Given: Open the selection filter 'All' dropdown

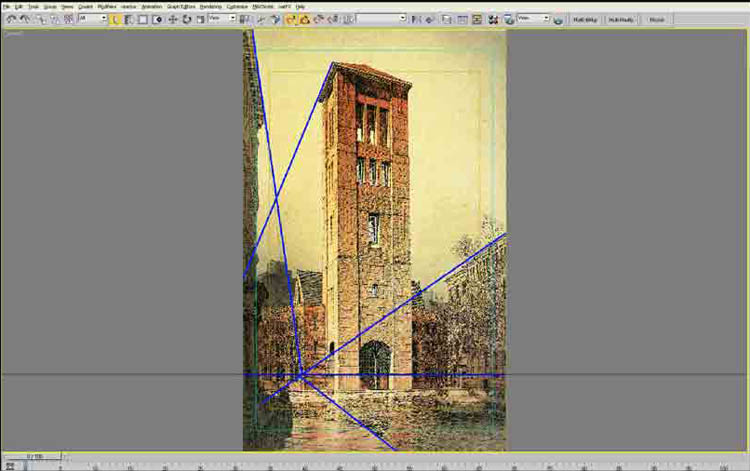Looking at the screenshot, I should [x=92, y=19].
